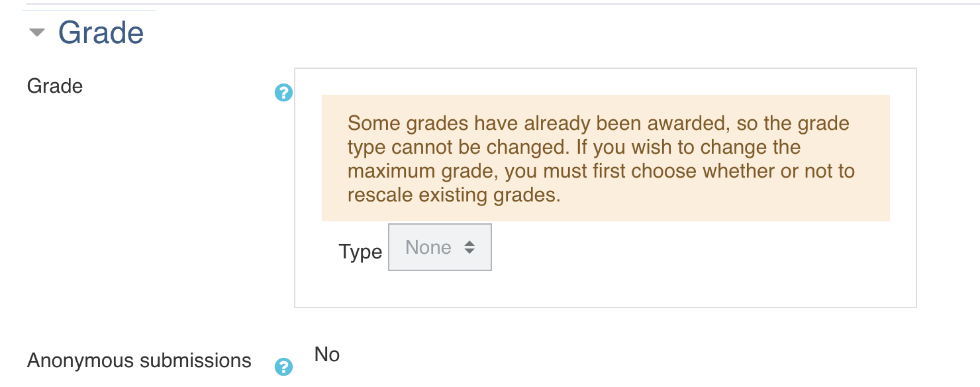The image size is (980, 387).
Task: Open the grade Type dropdown showing None
Action: pyautogui.click(x=440, y=247)
